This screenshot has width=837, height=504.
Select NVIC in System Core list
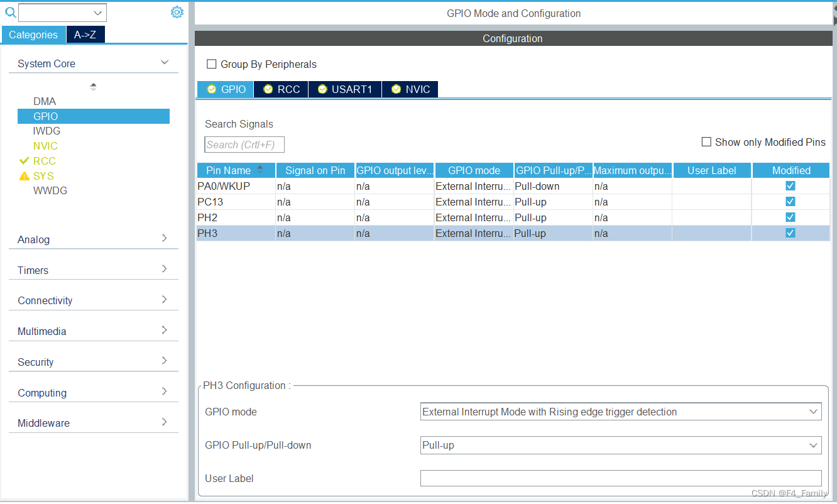click(45, 146)
